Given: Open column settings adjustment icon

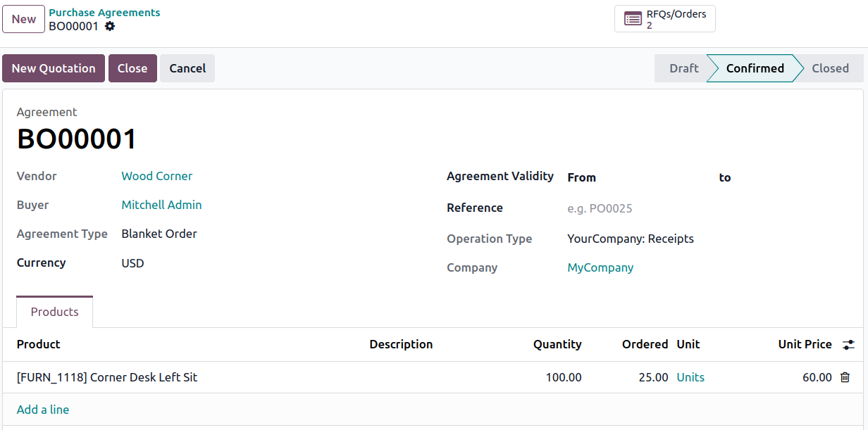Looking at the screenshot, I should [848, 345].
